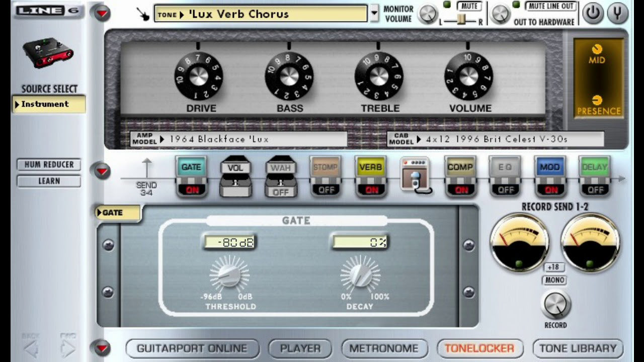This screenshot has height=362, width=644.
Task: Click the Mid knob in amp panel
Action: [x=597, y=49]
